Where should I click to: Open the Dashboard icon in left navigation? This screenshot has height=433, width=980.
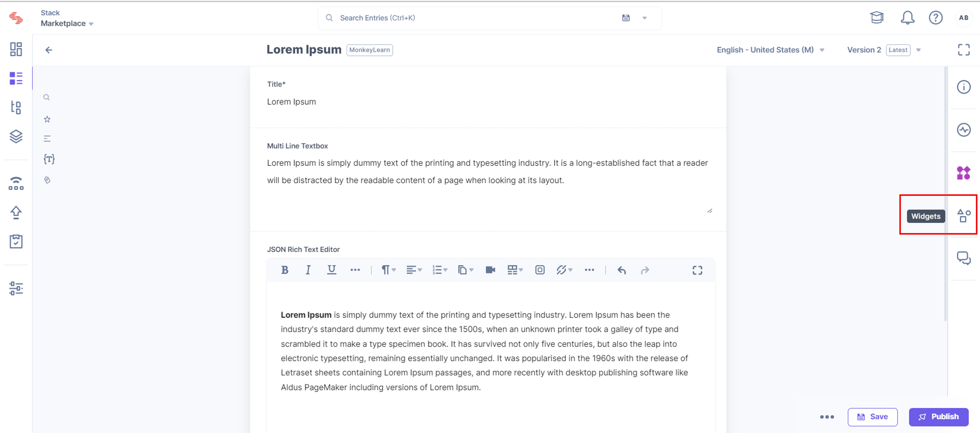click(x=16, y=49)
